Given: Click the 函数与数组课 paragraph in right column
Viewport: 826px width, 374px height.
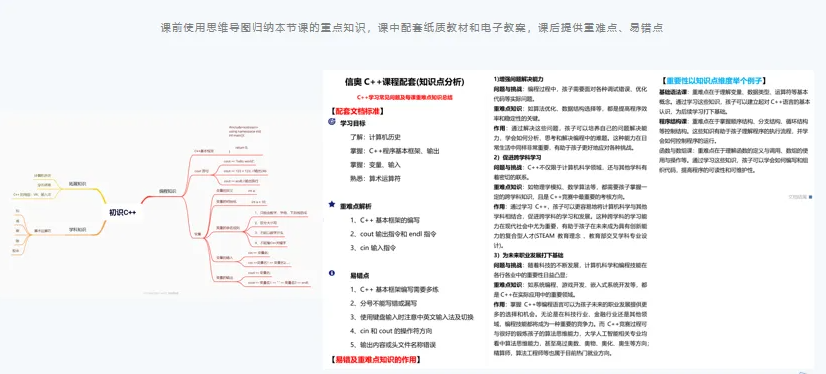Looking at the screenshot, I should pyautogui.click(x=734, y=160).
